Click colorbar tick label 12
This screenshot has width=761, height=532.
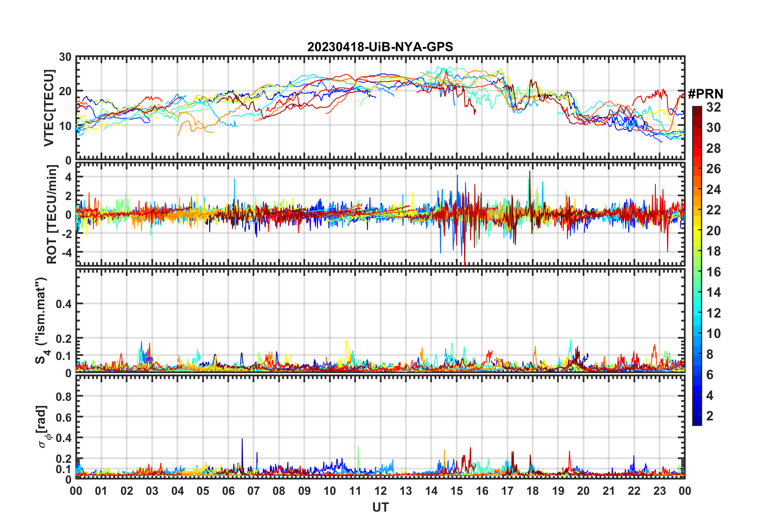713,313
